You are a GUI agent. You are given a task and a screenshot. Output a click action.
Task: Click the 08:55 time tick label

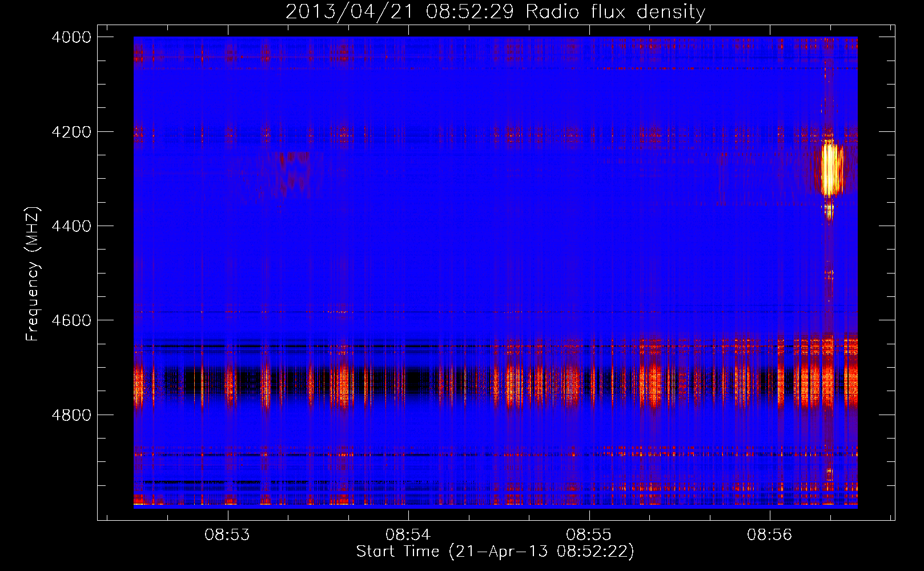pos(589,535)
